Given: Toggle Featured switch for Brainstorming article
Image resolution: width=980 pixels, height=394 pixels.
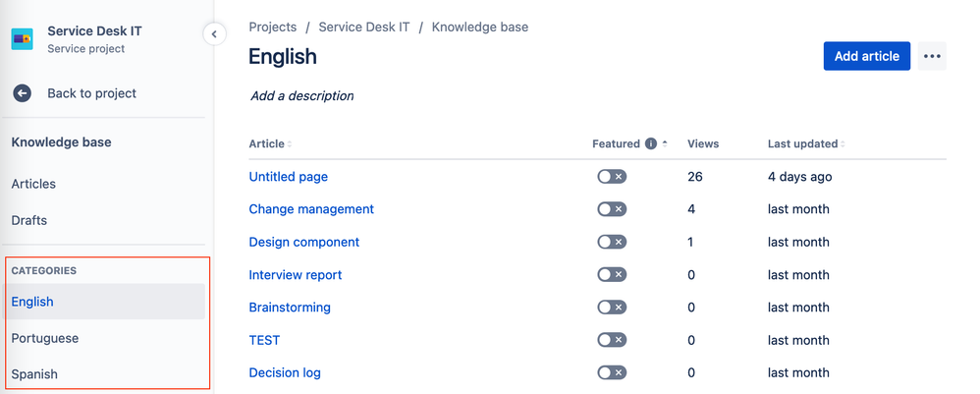Looking at the screenshot, I should 612,308.
